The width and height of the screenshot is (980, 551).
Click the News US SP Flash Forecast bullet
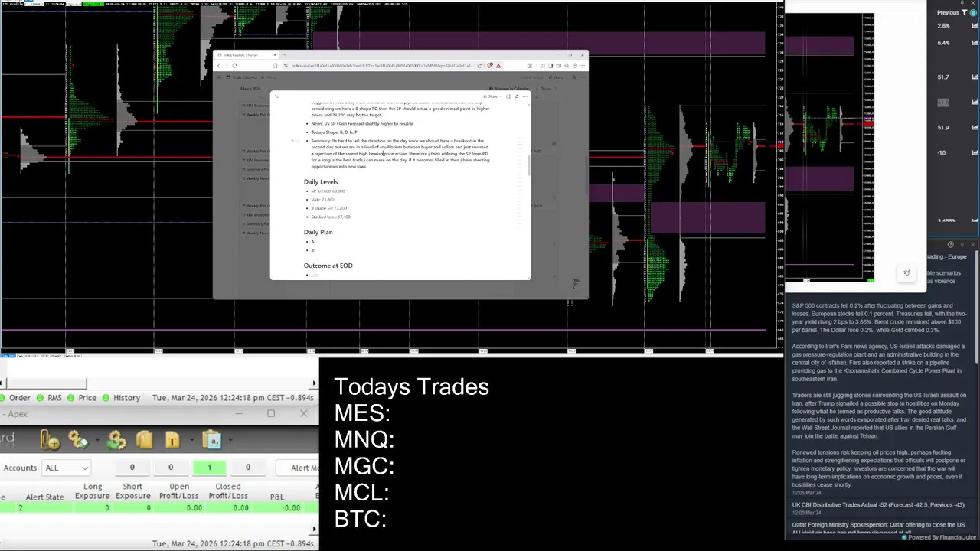(x=362, y=123)
